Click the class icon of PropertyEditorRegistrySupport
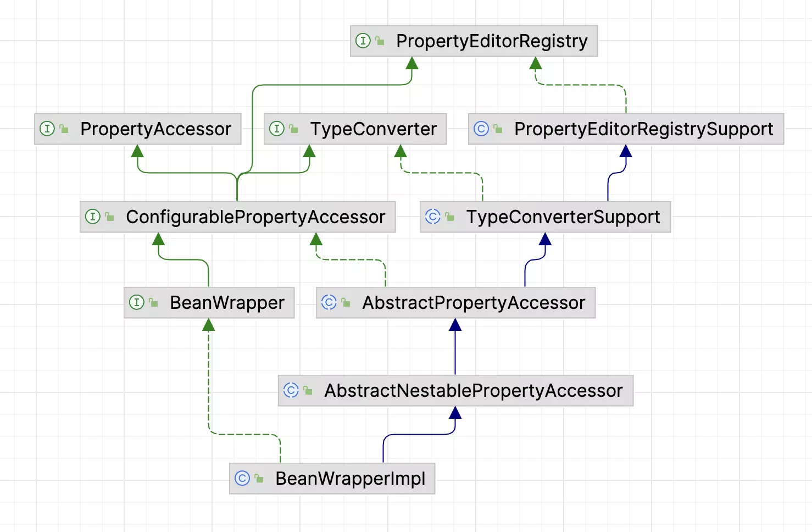The image size is (812, 532). tap(481, 129)
